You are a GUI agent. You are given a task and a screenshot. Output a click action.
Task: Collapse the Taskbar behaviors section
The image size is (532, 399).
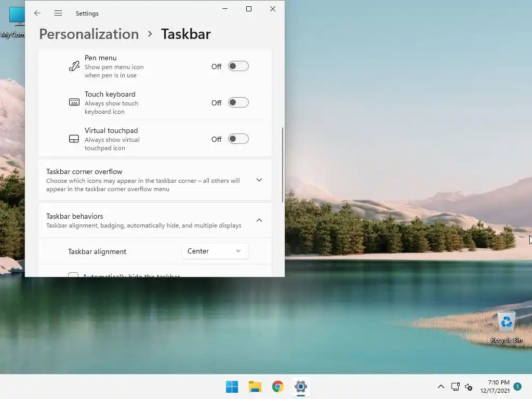[x=155, y=220]
